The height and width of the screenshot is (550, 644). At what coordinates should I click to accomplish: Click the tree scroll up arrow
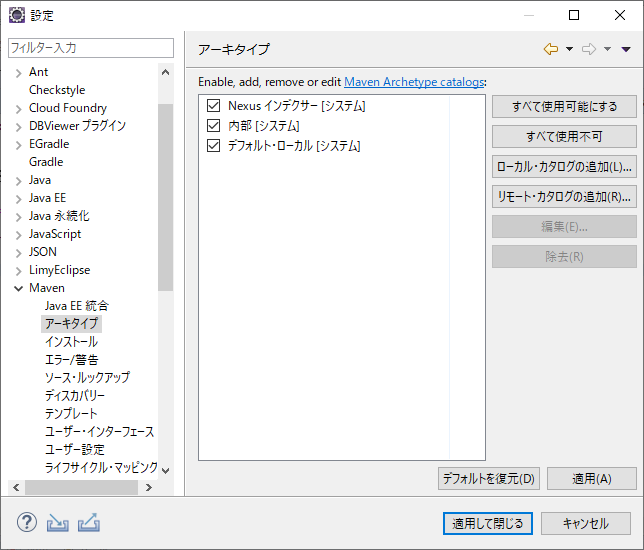coord(166,73)
